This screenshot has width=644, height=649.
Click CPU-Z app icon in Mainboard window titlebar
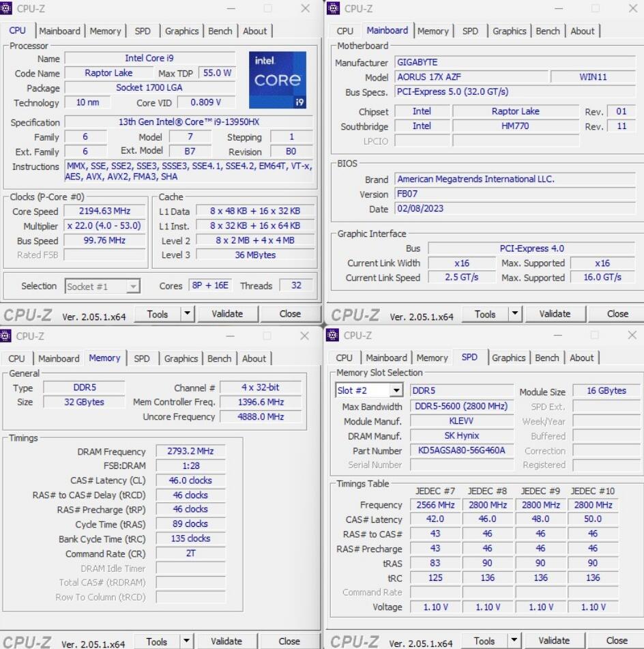(333, 8)
